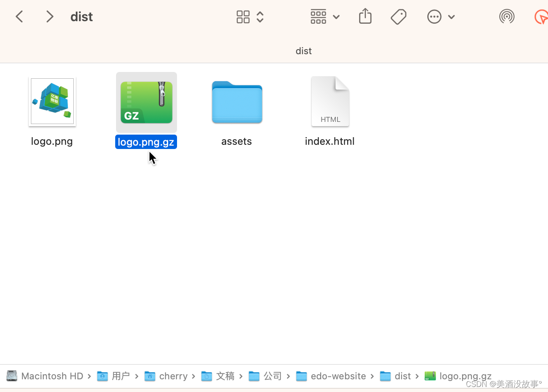Click the orange cursor icon in toolbar
The image size is (548, 392).
[x=541, y=17]
